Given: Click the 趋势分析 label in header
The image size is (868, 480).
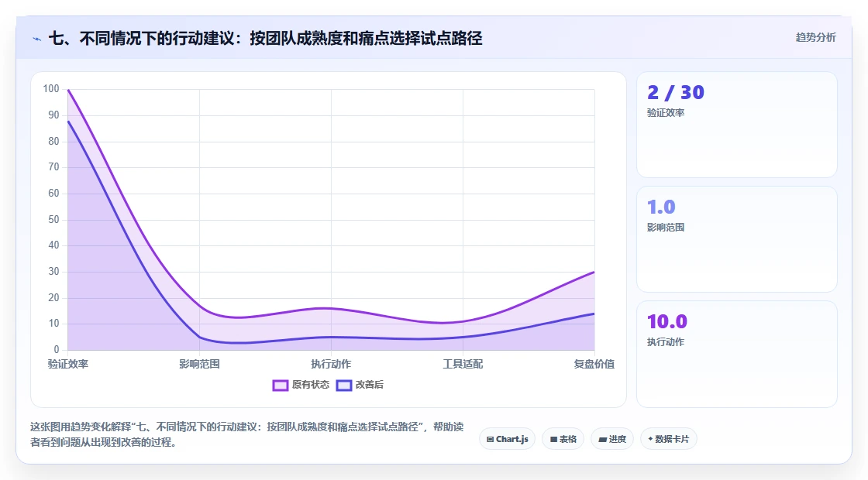Looking at the screenshot, I should pyautogui.click(x=816, y=38).
